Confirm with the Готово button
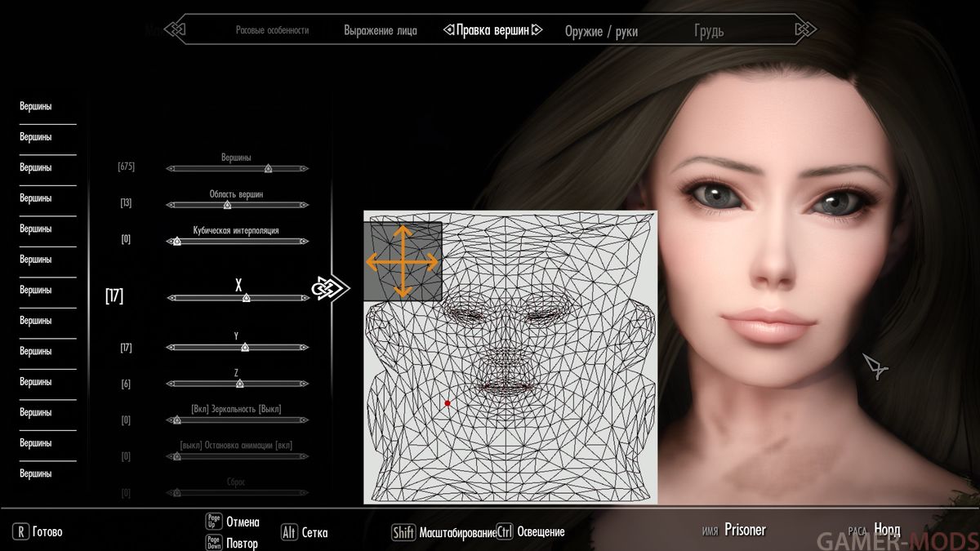This screenshot has width=980, height=551. coord(38,532)
